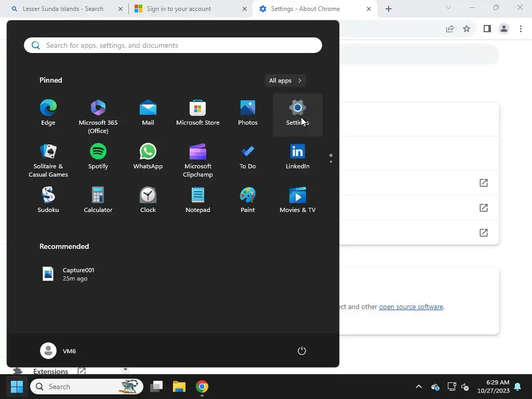Follow the open source software link
Image resolution: width=532 pixels, height=399 pixels.
(411, 307)
